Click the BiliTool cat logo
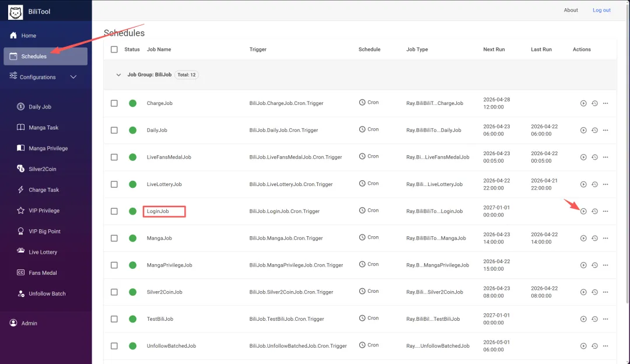This screenshot has width=630, height=364. point(16,12)
